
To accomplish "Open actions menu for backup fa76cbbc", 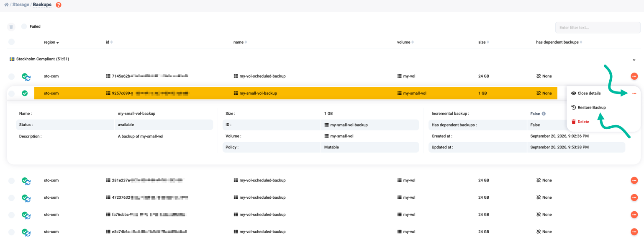I will [x=634, y=215].
